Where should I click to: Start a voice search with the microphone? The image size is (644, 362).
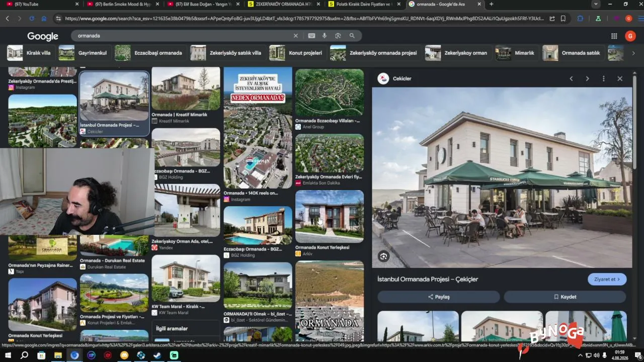(x=325, y=36)
